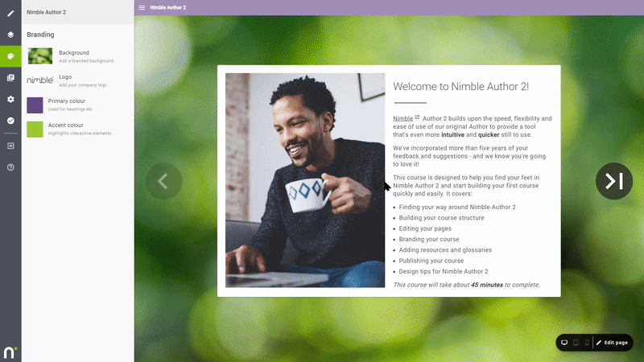Viewport: 644px width, 362px height.
Task: Switch to desktop preview mode
Action: point(564,343)
